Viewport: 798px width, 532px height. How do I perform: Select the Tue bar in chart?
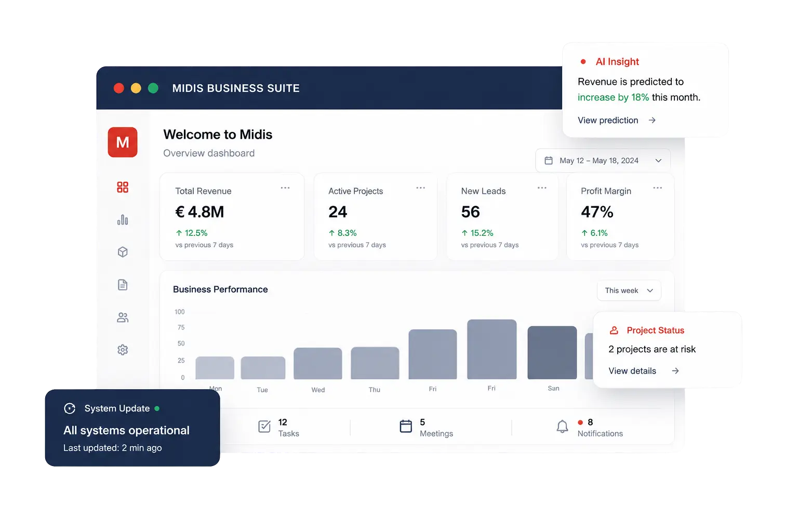[x=263, y=368]
